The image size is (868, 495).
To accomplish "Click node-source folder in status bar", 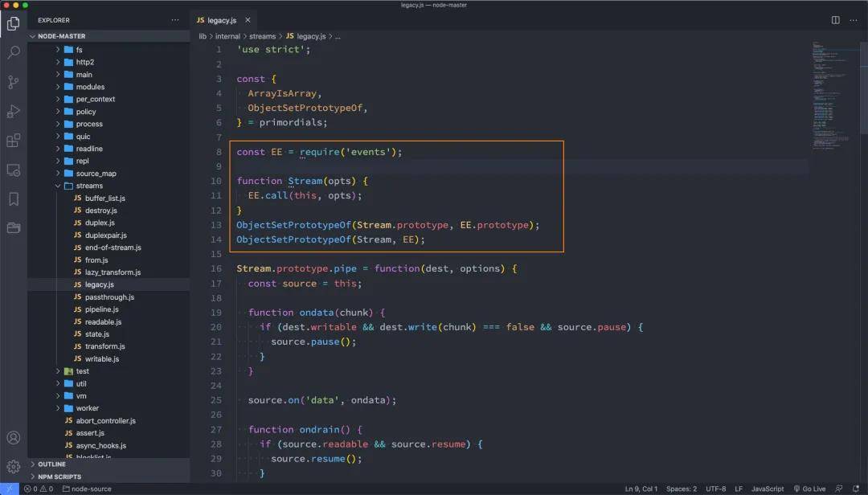I will coord(87,489).
